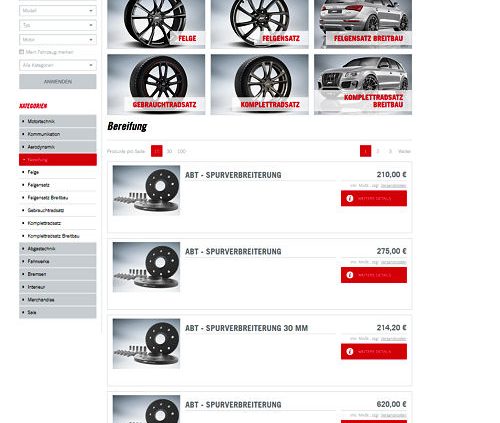Open the KOMPLETTRADSATZ BREITBAU car tile

(363, 84)
